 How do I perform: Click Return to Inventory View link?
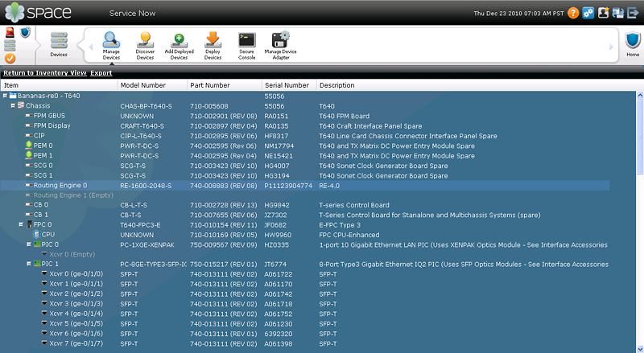[44, 73]
